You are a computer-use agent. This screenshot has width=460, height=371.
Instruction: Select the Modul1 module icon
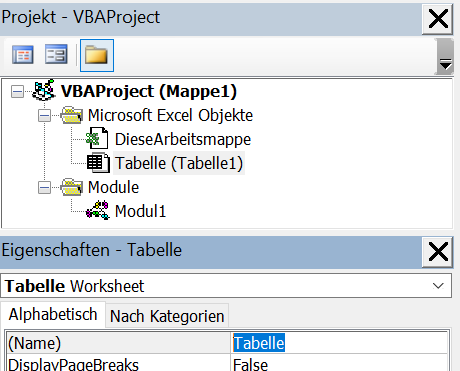coord(97,210)
